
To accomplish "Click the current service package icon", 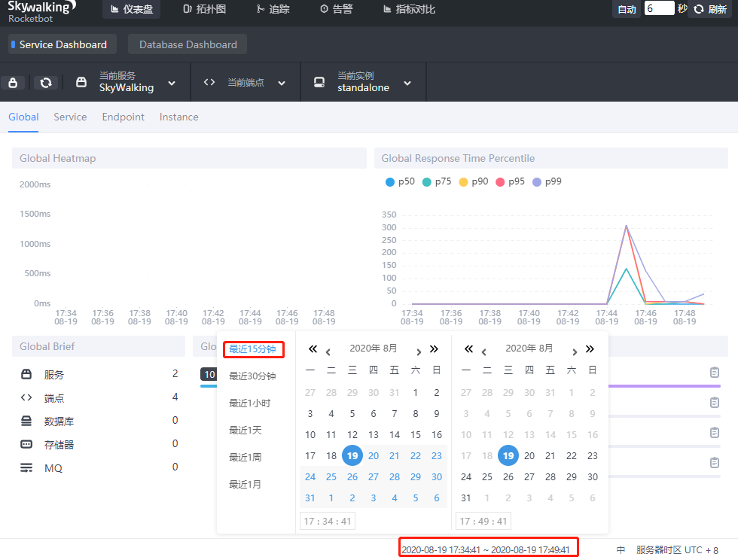I will (81, 82).
